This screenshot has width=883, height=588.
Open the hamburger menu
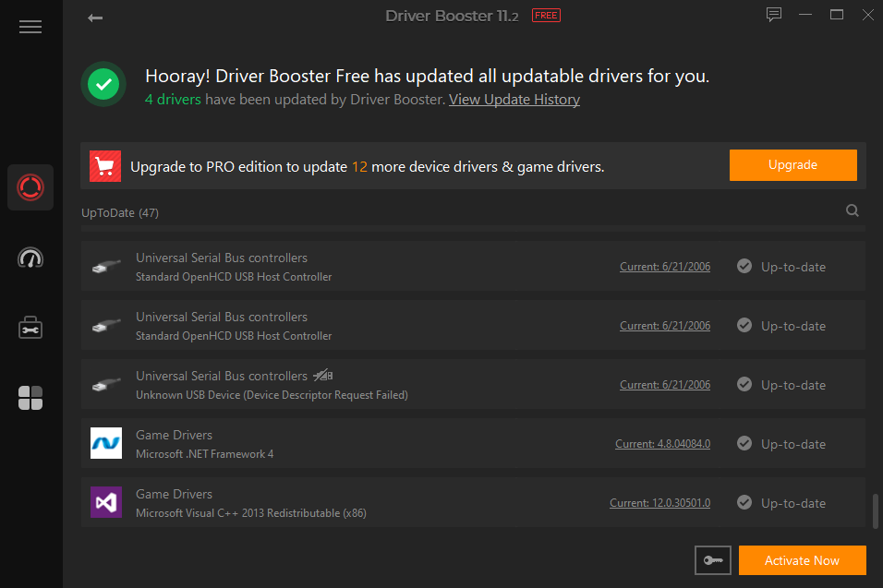point(30,27)
